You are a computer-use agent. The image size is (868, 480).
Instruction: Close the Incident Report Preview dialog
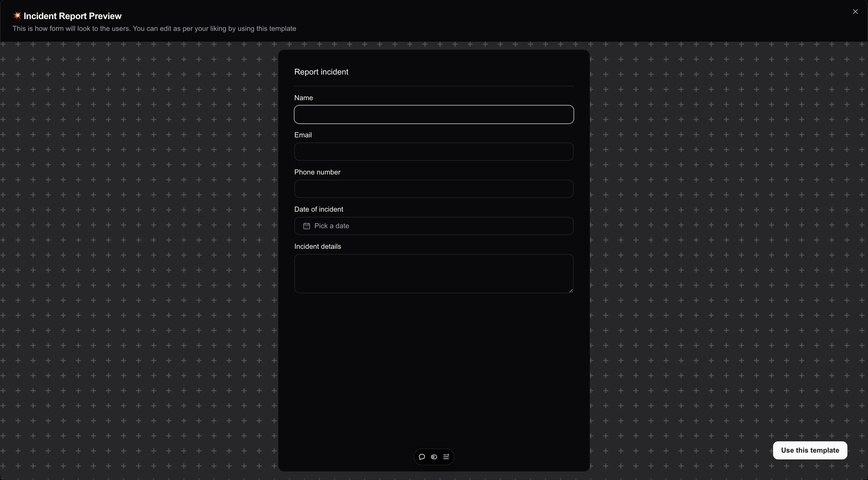855,12
